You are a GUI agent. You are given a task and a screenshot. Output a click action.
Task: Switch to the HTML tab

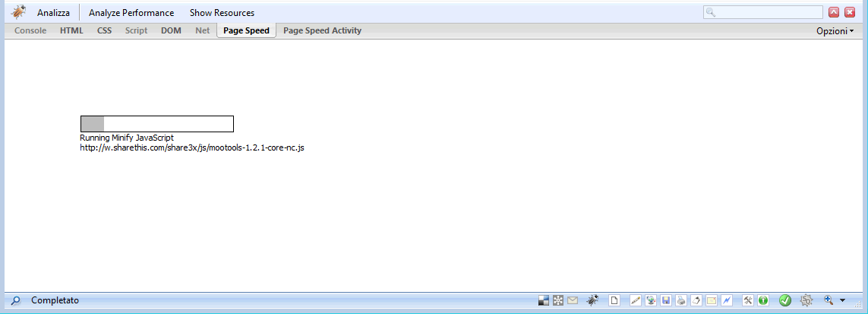click(x=71, y=30)
